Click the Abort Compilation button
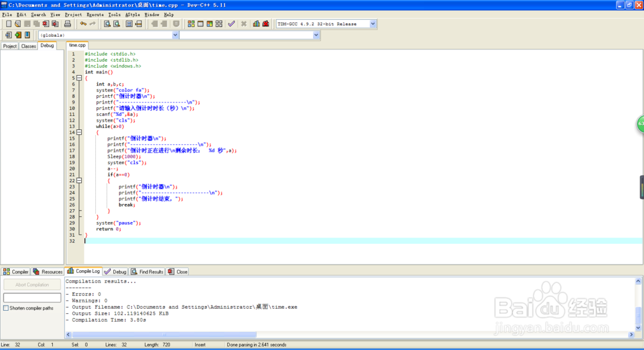 (x=32, y=284)
